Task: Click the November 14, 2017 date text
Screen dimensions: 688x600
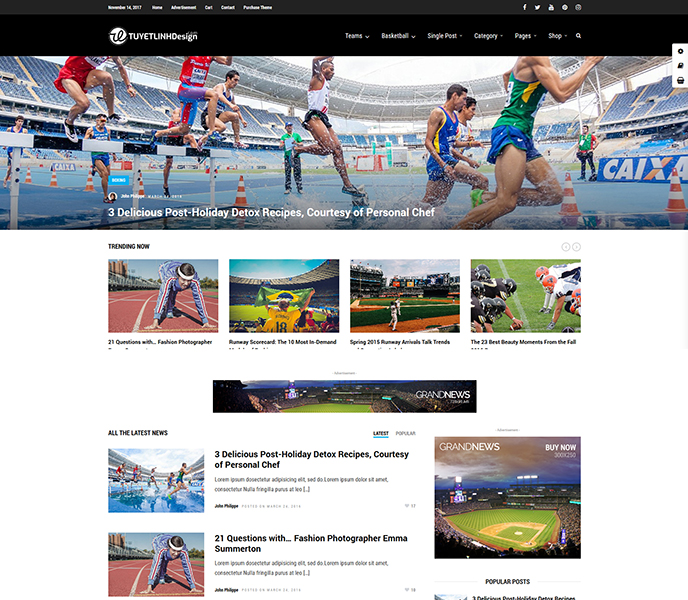Action: click(125, 7)
